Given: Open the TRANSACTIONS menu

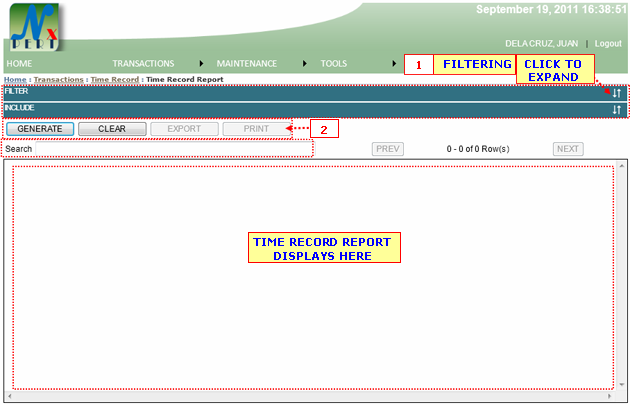Looking at the screenshot, I should [143, 63].
